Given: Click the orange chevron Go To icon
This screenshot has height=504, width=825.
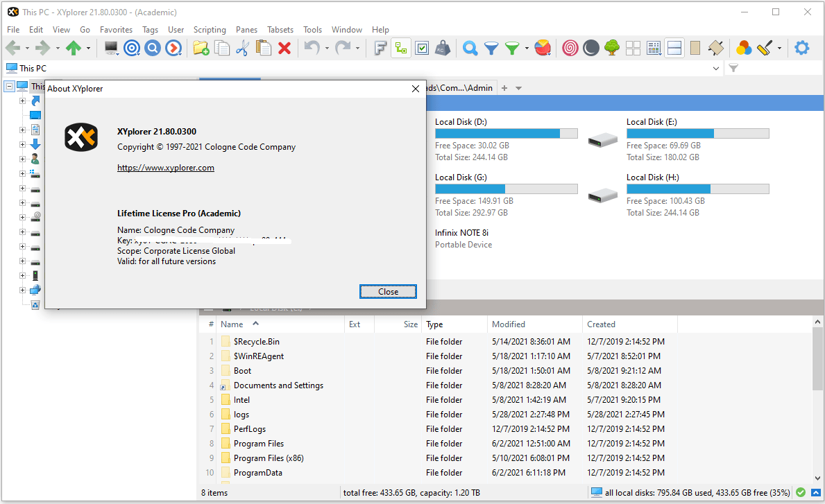Looking at the screenshot, I should [173, 49].
